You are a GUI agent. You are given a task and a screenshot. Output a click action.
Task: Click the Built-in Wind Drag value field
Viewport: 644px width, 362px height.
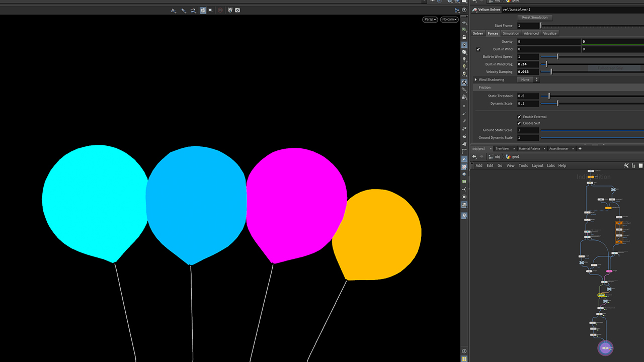528,64
